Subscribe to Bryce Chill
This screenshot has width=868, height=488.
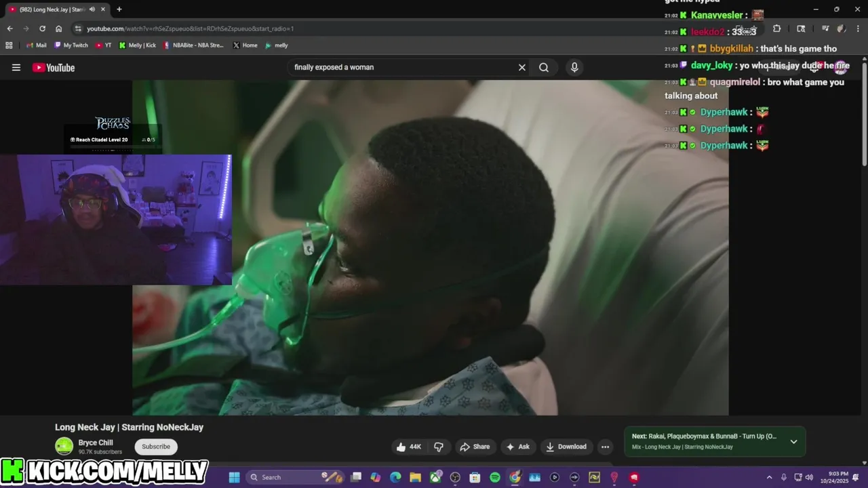point(156,447)
